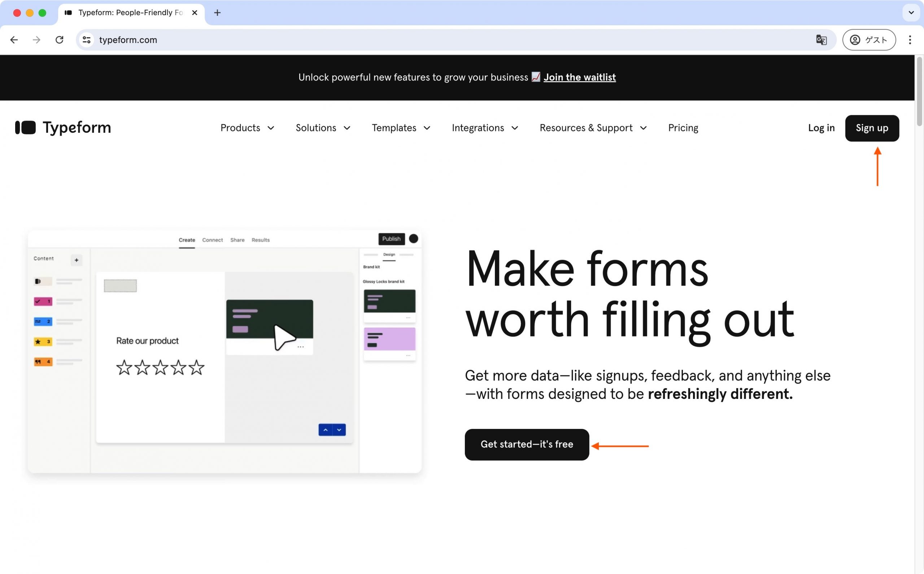Click the Join the waitlist link
This screenshot has height=574, width=924.
pyautogui.click(x=579, y=77)
